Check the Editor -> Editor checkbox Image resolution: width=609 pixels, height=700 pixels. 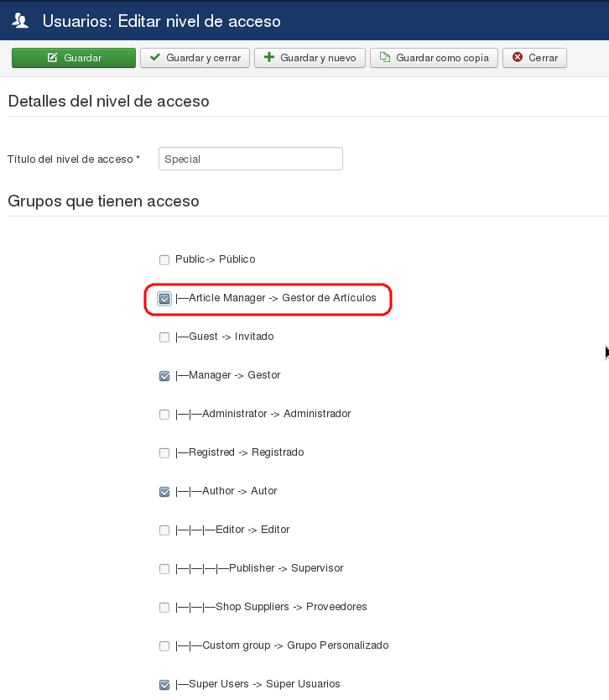click(164, 530)
